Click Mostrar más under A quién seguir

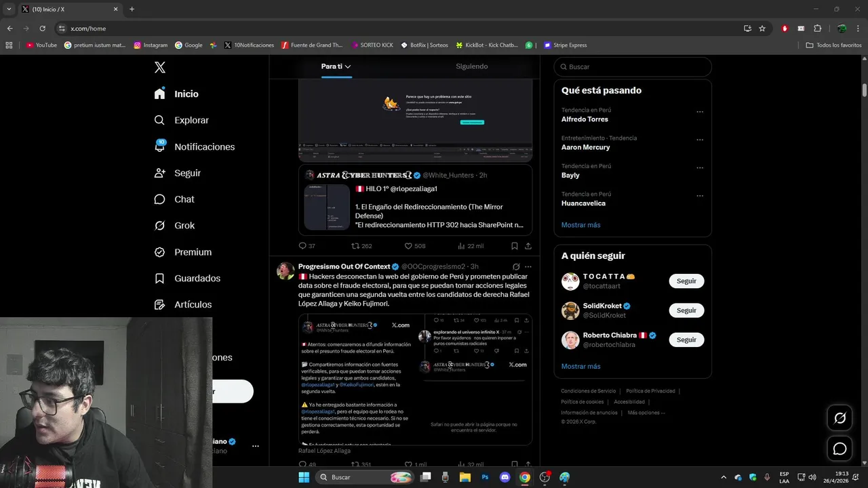point(580,367)
